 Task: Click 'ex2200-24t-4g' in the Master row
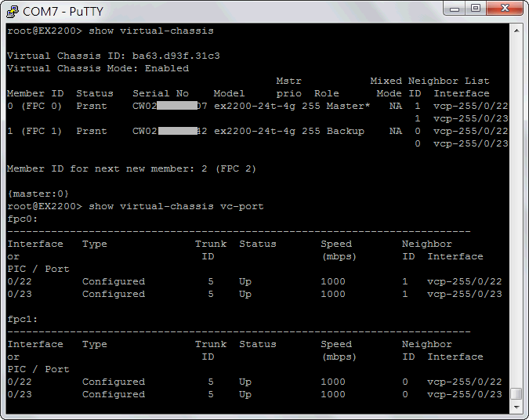(x=255, y=106)
